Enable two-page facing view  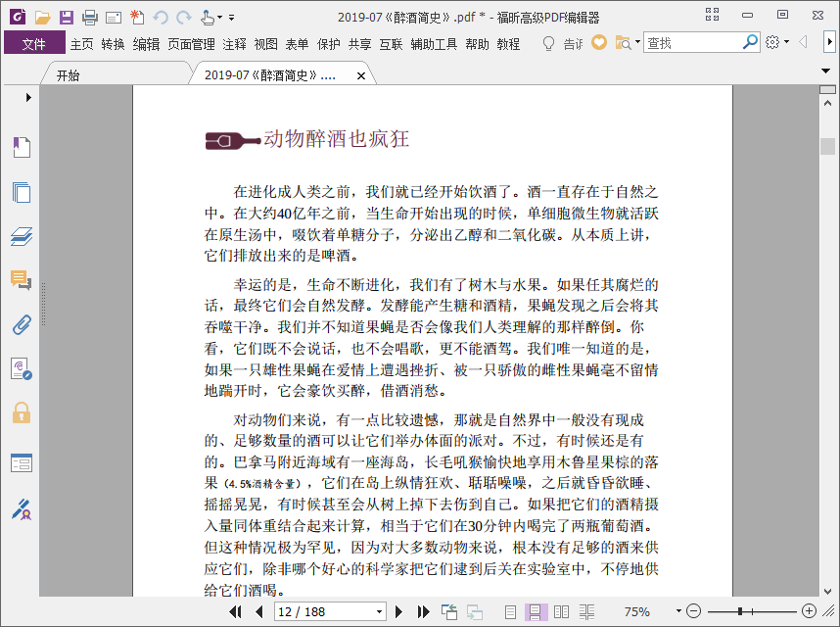[561, 612]
